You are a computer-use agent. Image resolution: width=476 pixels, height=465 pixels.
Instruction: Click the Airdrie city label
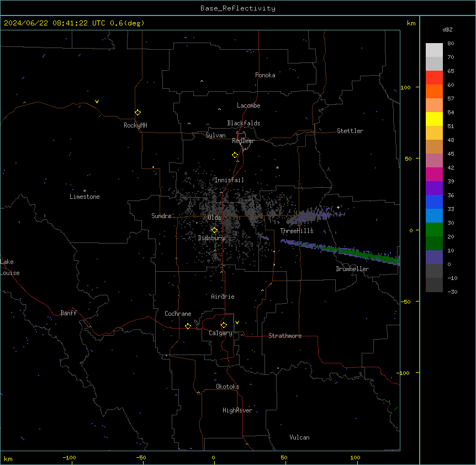pyautogui.click(x=223, y=297)
